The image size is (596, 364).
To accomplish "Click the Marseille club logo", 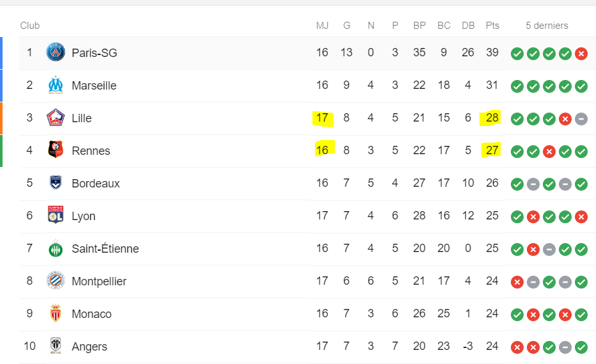I will tap(56, 85).
